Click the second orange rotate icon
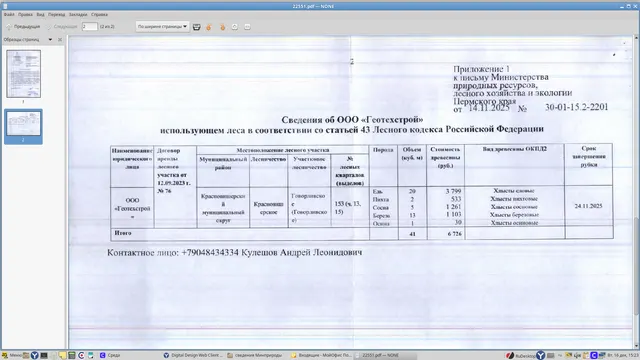640x360 pixels. pos(222,27)
